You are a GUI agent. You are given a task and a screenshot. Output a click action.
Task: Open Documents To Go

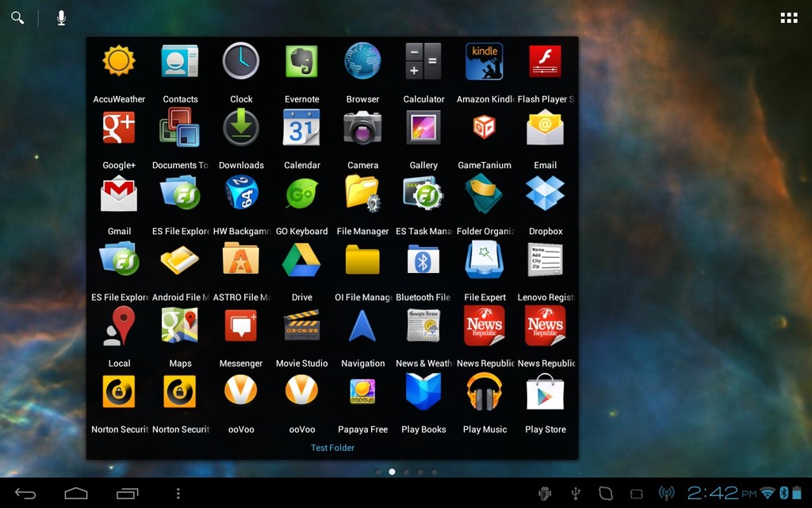180,128
